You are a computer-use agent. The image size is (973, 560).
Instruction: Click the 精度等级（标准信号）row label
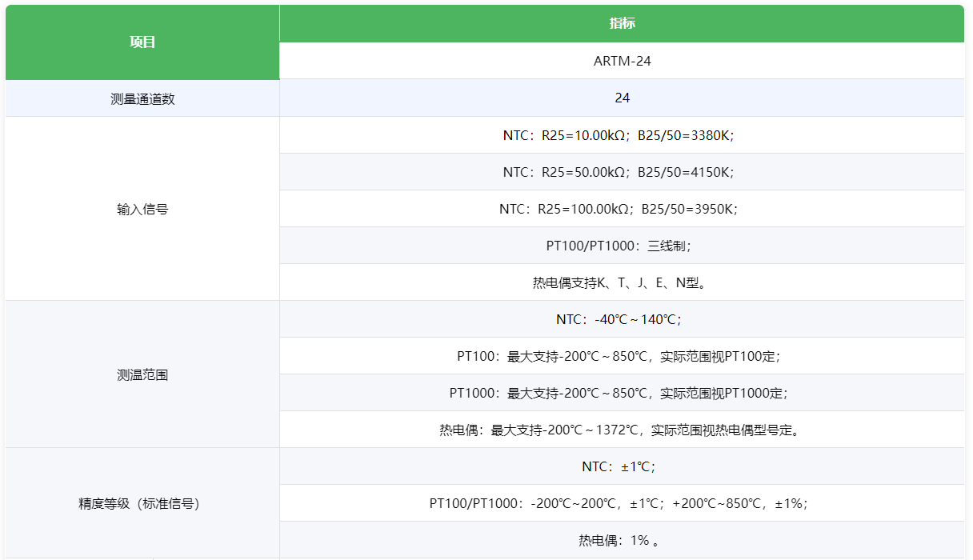[142, 503]
